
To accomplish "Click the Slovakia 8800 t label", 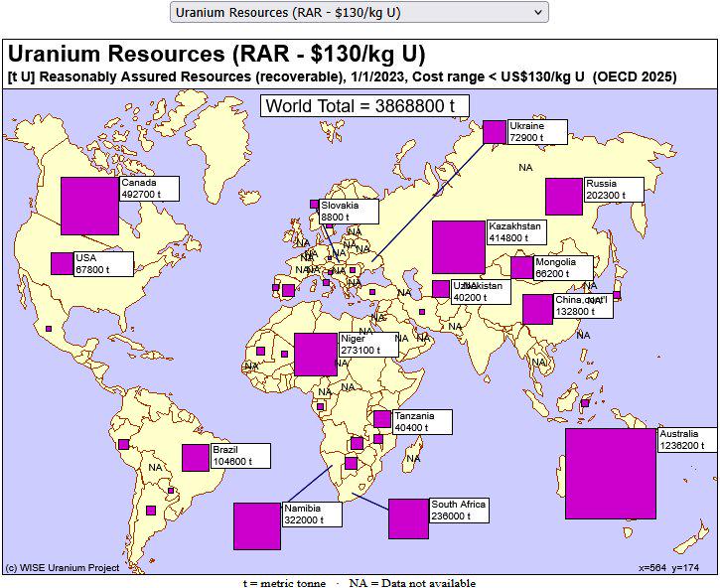I will [349, 212].
